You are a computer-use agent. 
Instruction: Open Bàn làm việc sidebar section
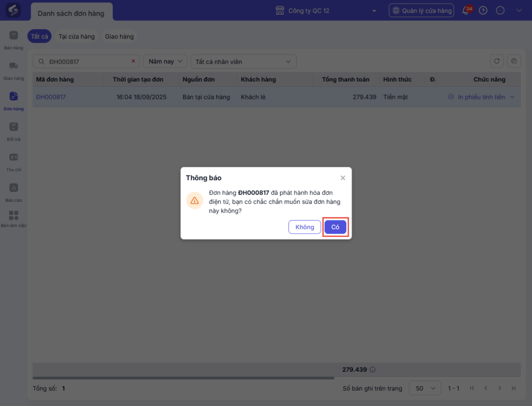coord(14,219)
